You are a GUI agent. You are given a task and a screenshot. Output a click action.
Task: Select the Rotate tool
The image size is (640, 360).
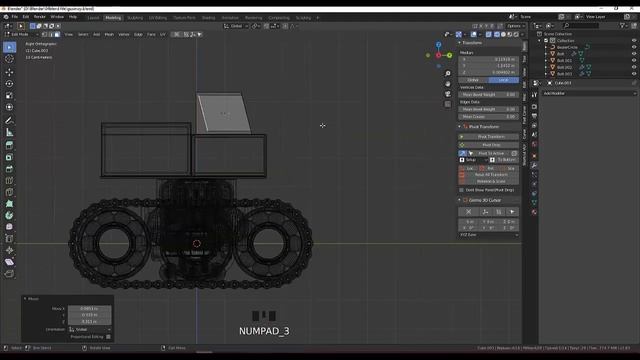click(9, 84)
